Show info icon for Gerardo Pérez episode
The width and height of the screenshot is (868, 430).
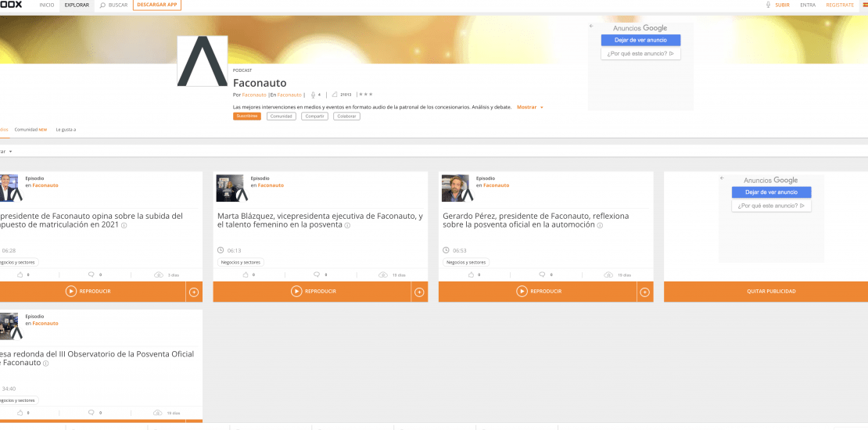coord(600,226)
